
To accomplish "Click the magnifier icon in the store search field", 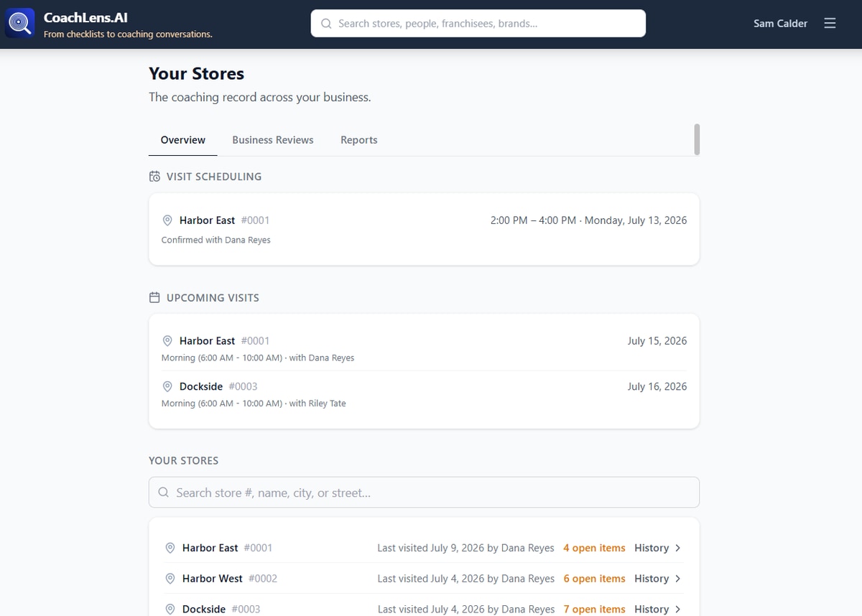I will (x=163, y=493).
